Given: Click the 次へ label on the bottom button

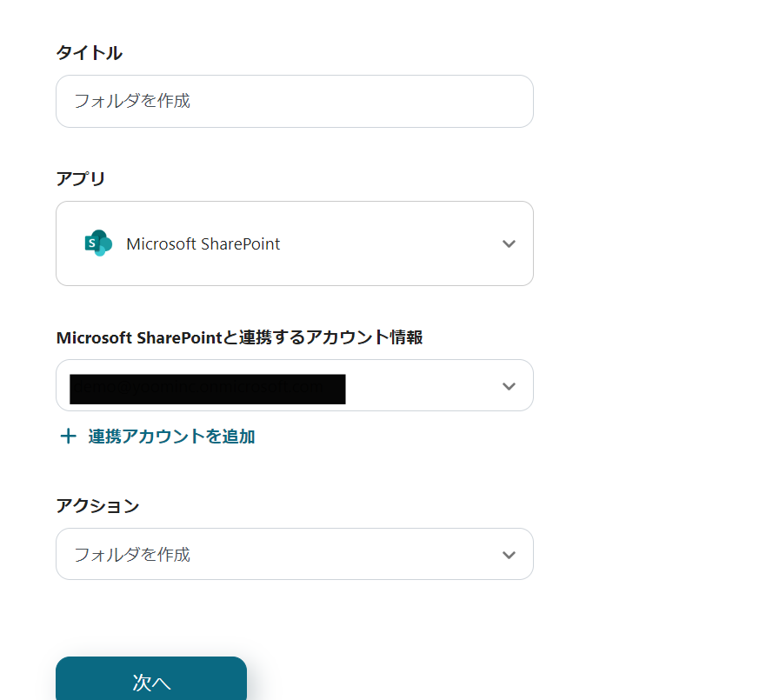Looking at the screenshot, I should [x=151, y=683].
